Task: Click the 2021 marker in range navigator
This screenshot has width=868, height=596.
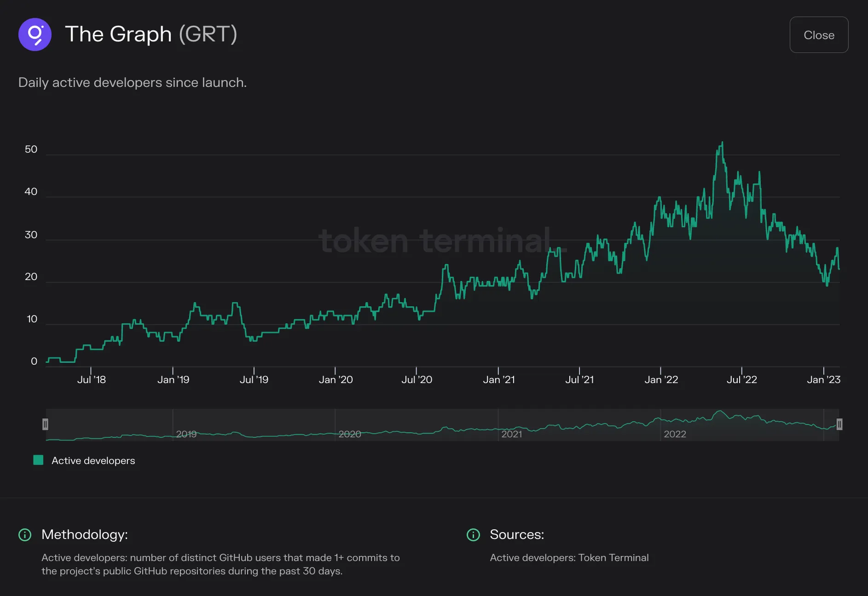Action: click(511, 434)
